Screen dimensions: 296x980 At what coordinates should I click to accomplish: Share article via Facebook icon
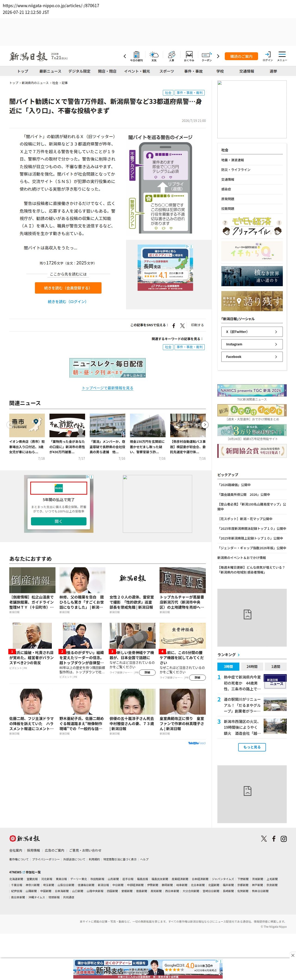click(x=173, y=326)
